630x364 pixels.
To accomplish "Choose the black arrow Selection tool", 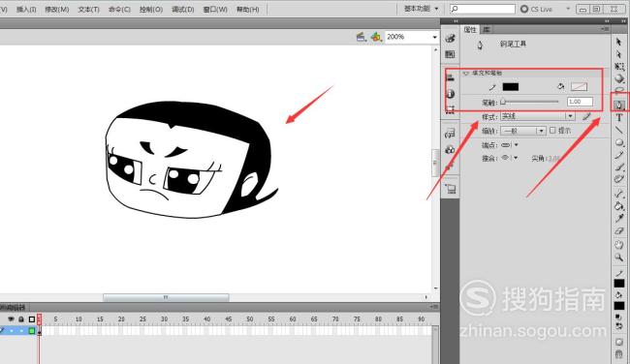I will click(618, 42).
